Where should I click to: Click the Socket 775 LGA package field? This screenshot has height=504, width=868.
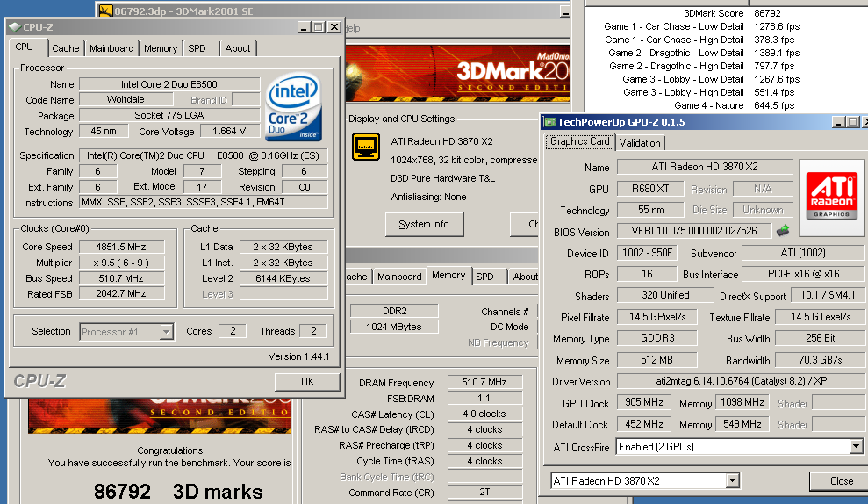click(169, 115)
